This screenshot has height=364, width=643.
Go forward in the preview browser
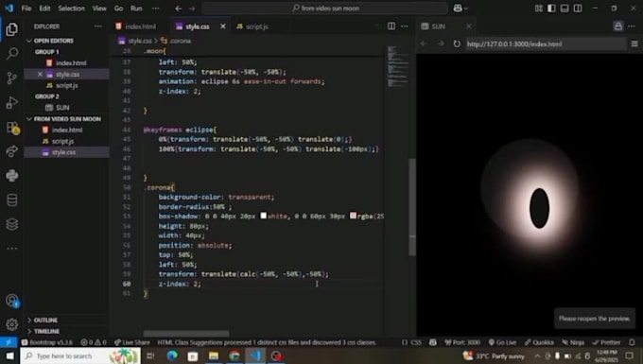coord(441,43)
